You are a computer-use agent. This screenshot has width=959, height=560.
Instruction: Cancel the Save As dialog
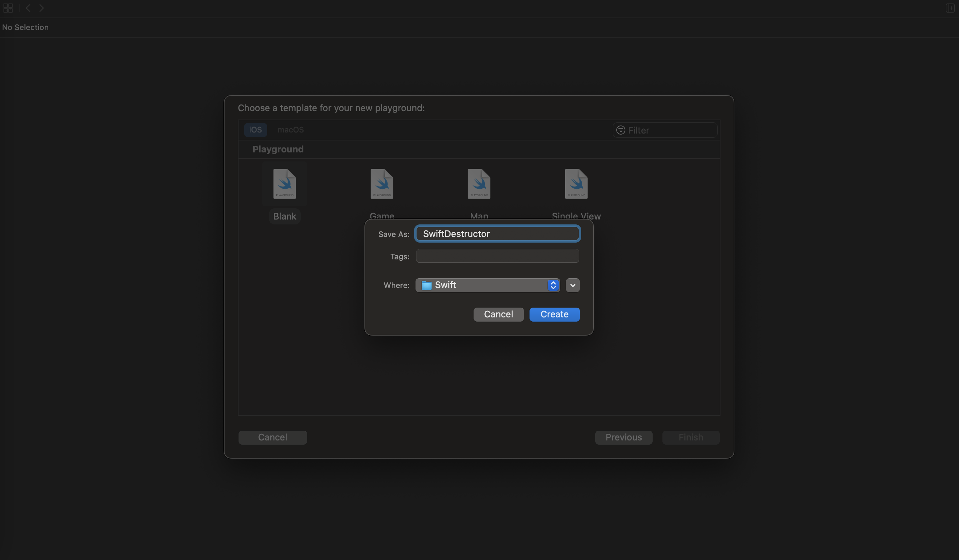[x=498, y=314]
